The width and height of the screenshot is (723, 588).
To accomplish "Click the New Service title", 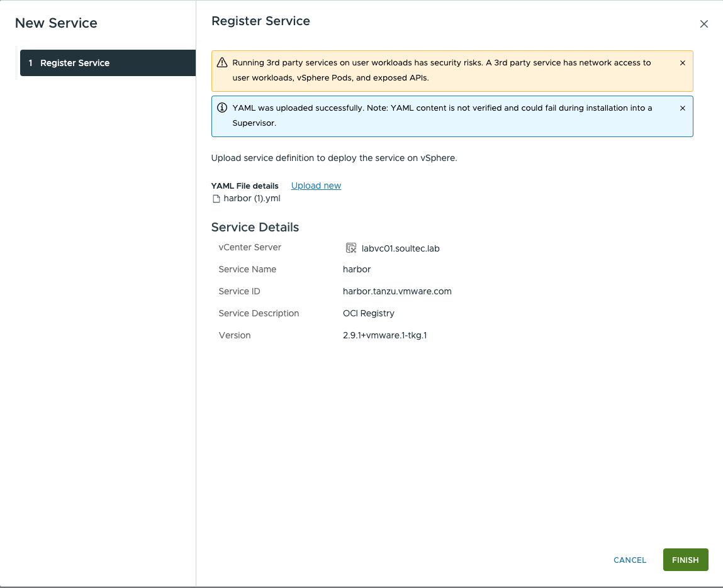I will (56, 23).
